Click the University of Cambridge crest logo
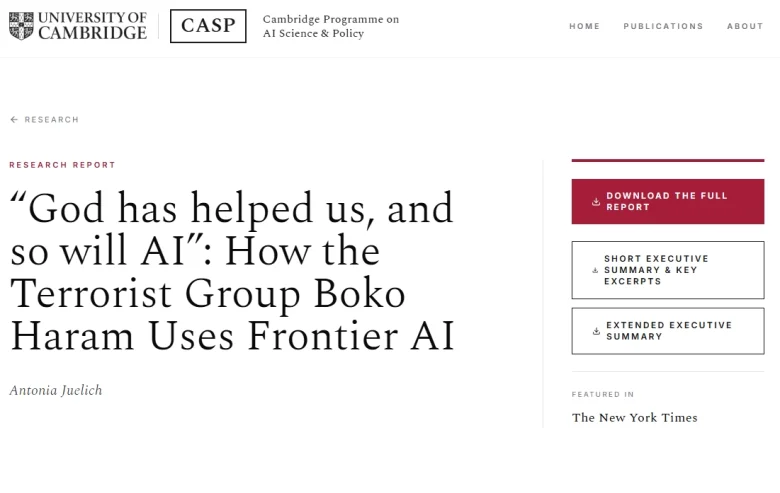Screen dimensions: 780x493 (21, 26)
